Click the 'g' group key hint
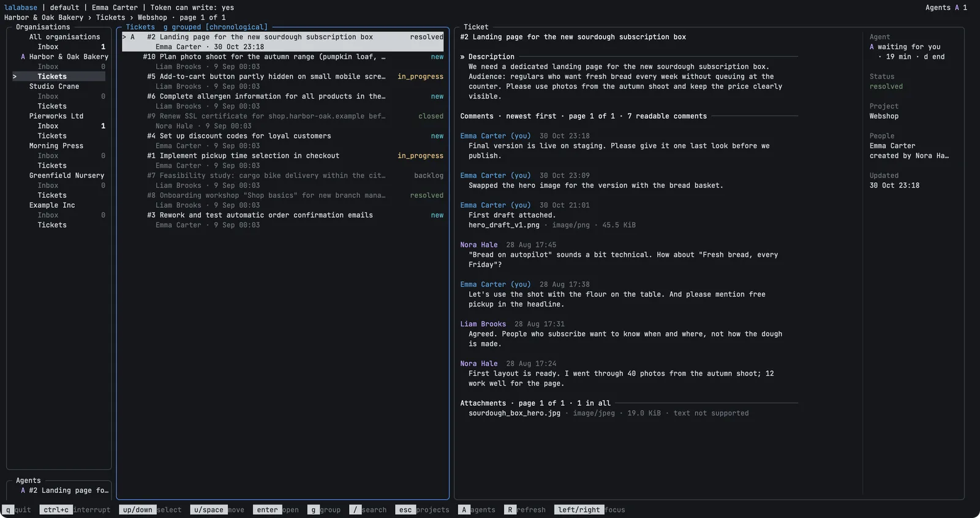The height and width of the screenshot is (518, 980). point(323,509)
